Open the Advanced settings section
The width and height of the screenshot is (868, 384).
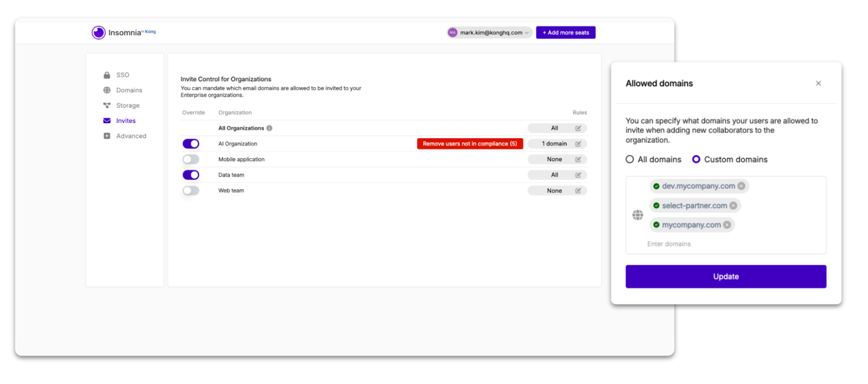coord(131,136)
